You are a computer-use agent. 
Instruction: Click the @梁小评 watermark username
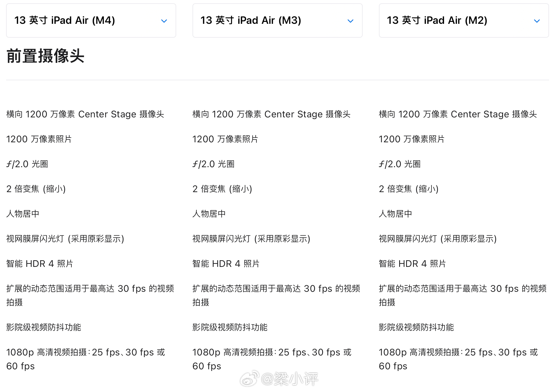[x=289, y=379]
